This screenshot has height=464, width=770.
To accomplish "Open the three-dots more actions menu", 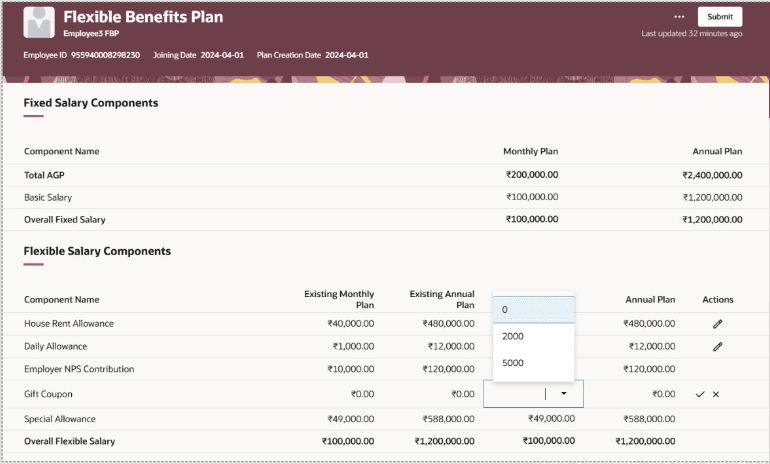I will (679, 17).
